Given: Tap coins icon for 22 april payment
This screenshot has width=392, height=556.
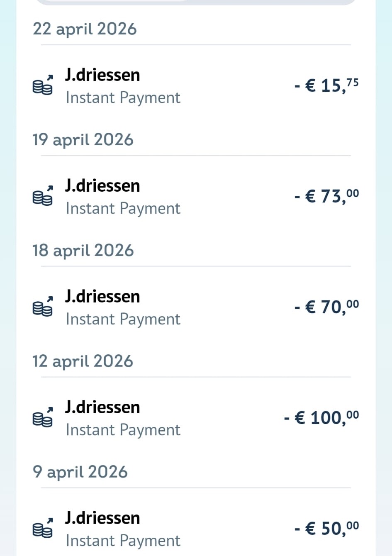Looking at the screenshot, I should click(x=43, y=85).
